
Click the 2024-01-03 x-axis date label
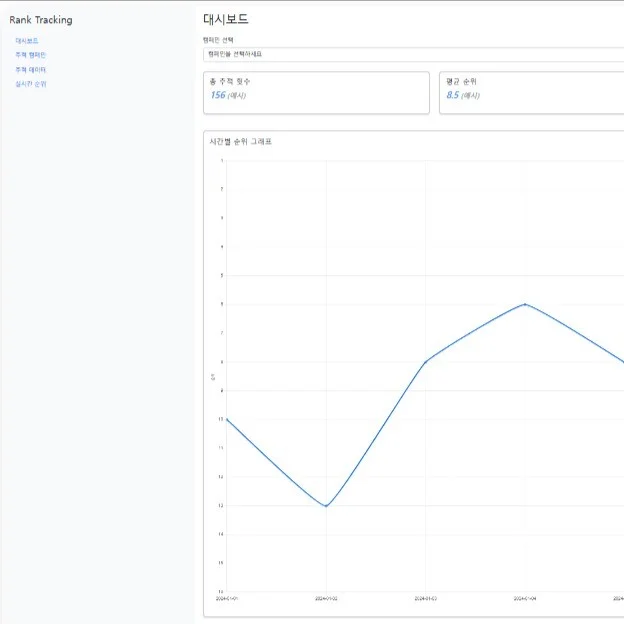pos(426,599)
